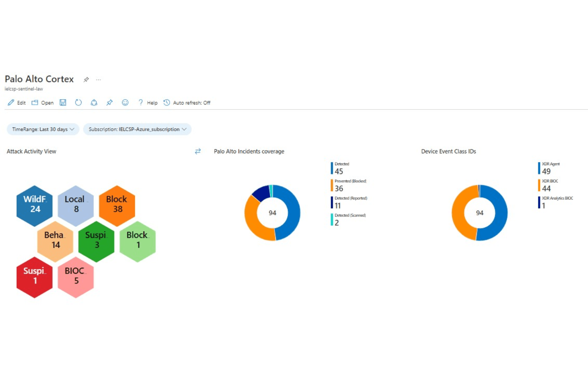The width and height of the screenshot is (588, 392).
Task: Click the Edit pencil button
Action: [16, 102]
